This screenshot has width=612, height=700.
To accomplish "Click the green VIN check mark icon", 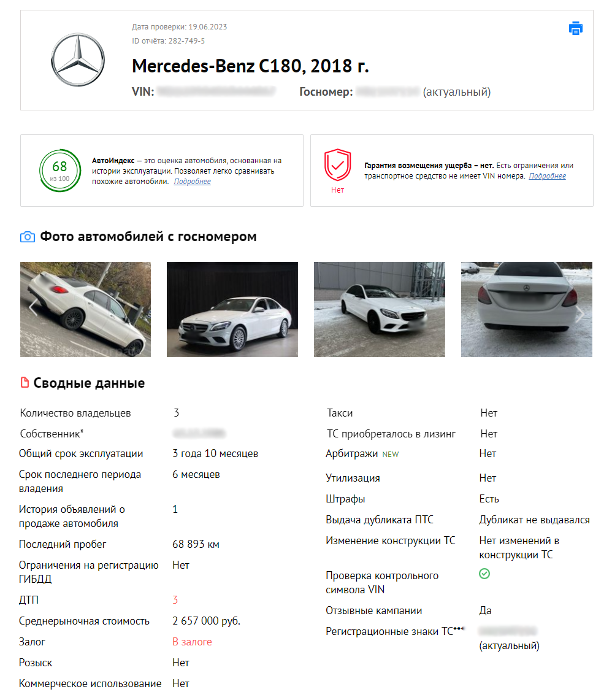I will pos(484,574).
